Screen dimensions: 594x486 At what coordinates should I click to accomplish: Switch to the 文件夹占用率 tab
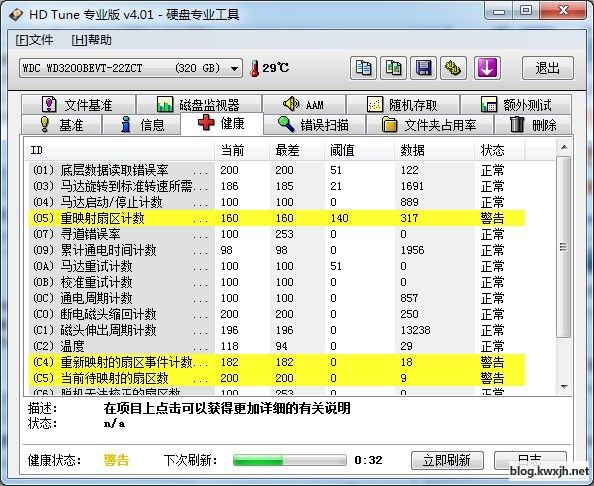(x=430, y=124)
